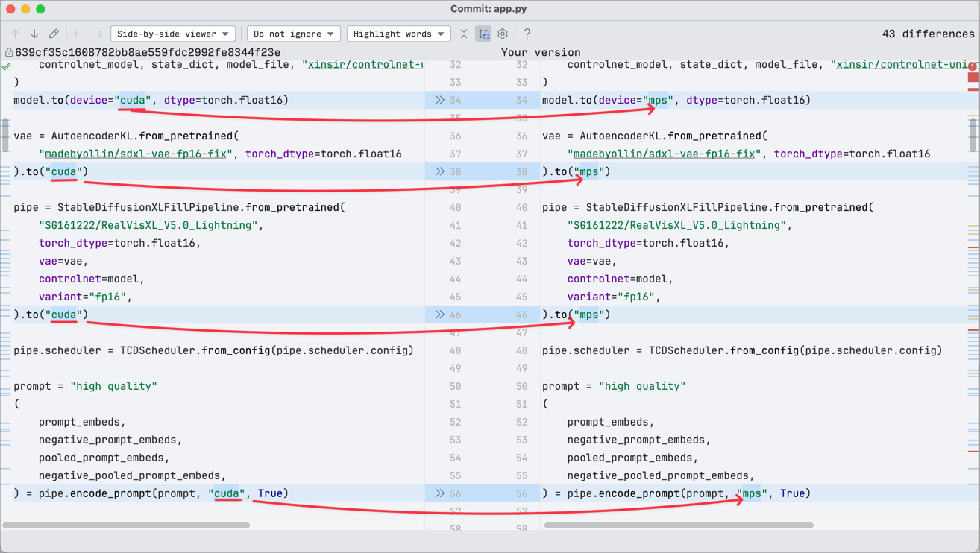Click left pipe = StableDiffusionXLFillPipeline line
The image size is (980, 553).
point(179,207)
